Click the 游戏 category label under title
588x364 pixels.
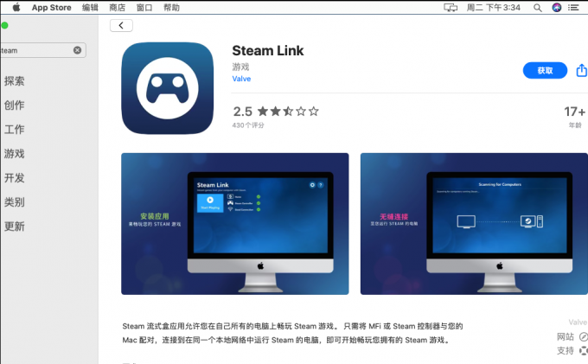click(x=240, y=67)
